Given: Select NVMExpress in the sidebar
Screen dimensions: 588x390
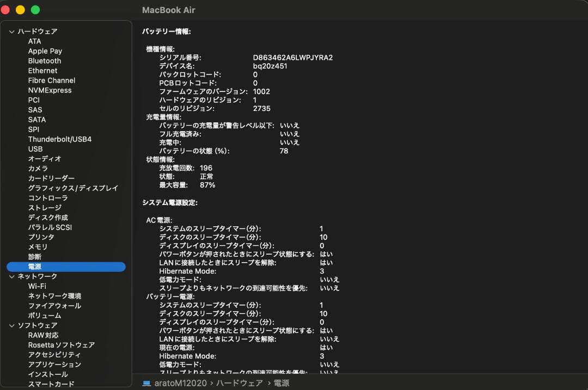Looking at the screenshot, I should pos(50,90).
